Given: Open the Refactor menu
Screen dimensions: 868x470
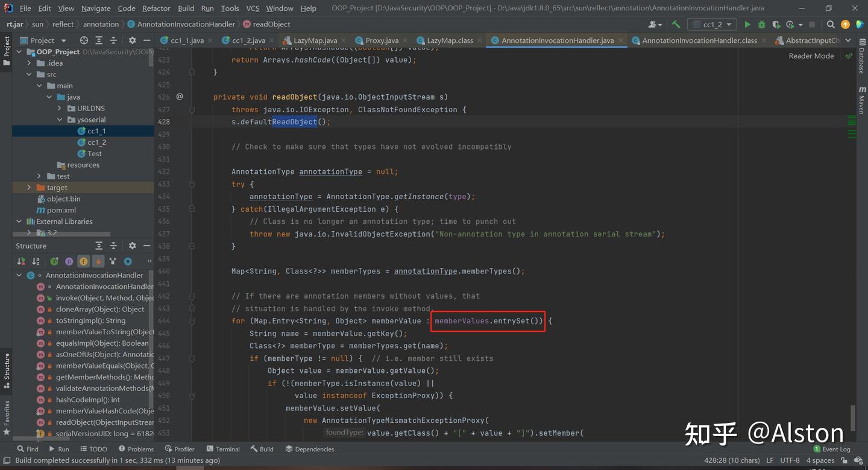Looking at the screenshot, I should click(x=156, y=8).
